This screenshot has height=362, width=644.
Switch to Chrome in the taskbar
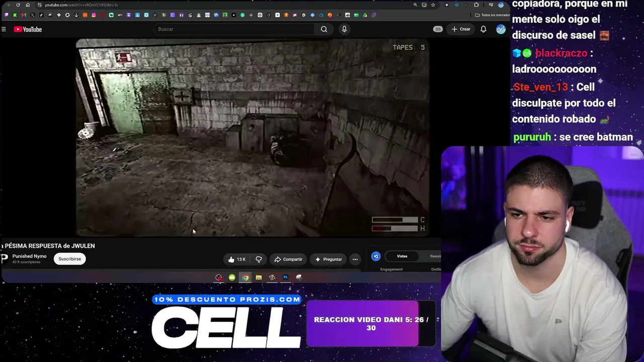[245, 278]
